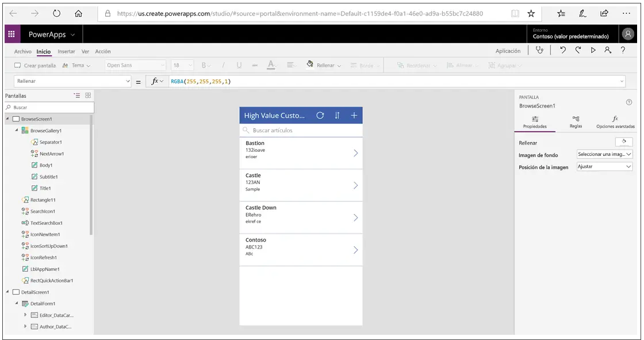
Task: Select IconRefresh1 in tree
Action: [44, 257]
